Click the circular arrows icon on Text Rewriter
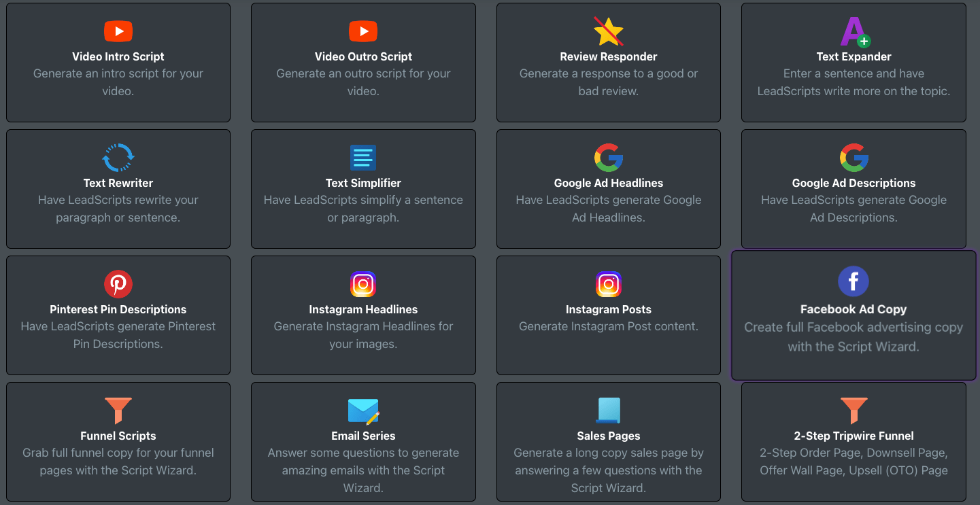 click(118, 157)
